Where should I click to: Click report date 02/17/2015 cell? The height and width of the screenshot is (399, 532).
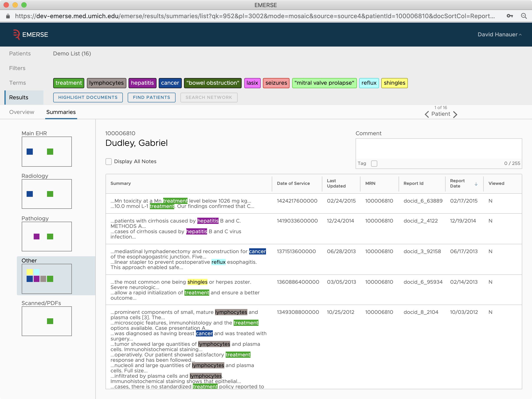pos(464,201)
